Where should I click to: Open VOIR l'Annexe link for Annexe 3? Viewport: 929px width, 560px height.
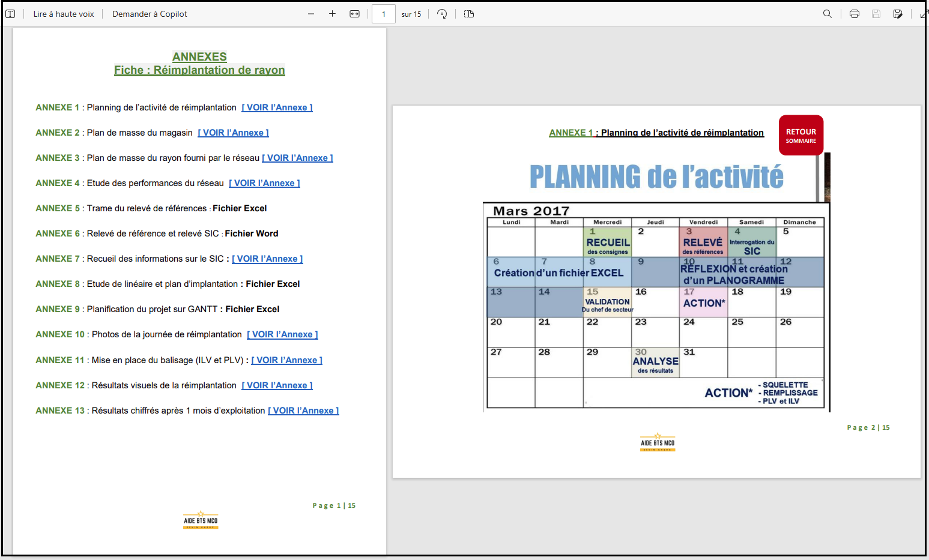[297, 158]
